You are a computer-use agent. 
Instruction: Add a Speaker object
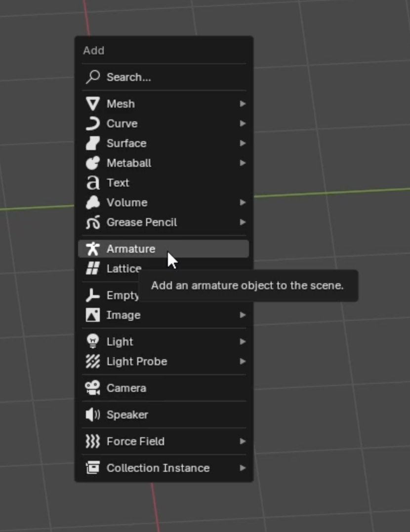click(x=164, y=415)
